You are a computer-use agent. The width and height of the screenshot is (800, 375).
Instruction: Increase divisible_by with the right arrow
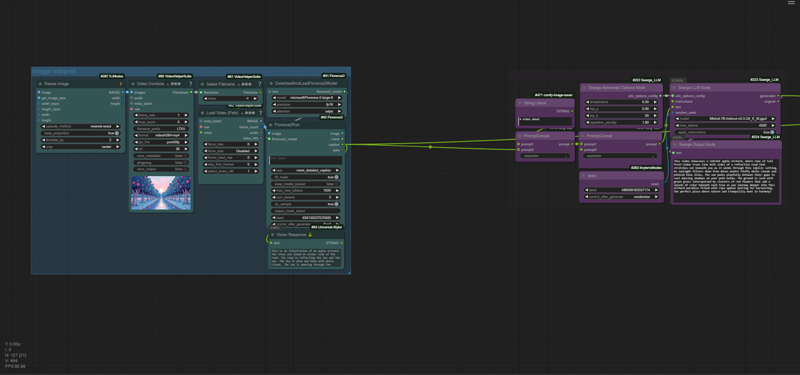pyautogui.click(x=118, y=139)
